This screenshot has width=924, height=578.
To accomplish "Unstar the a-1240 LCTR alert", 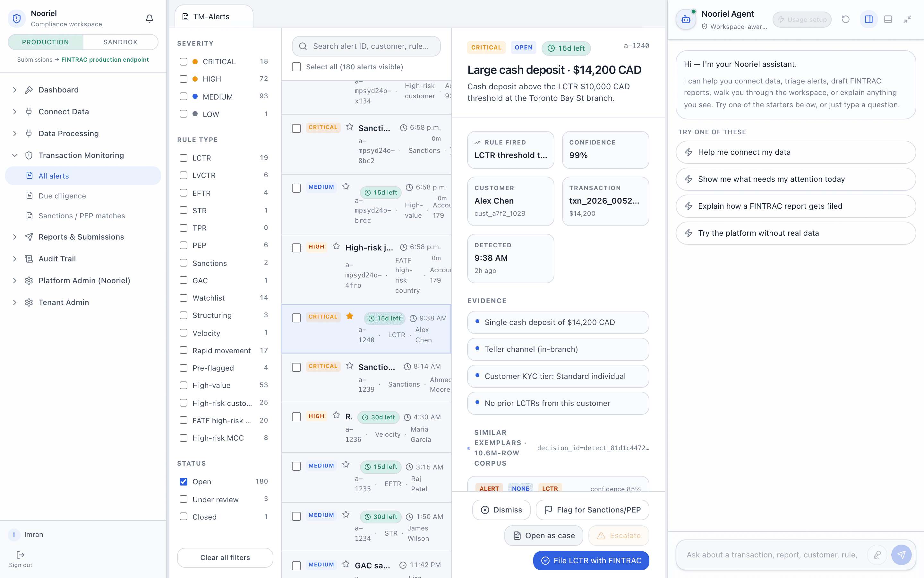I will point(349,316).
